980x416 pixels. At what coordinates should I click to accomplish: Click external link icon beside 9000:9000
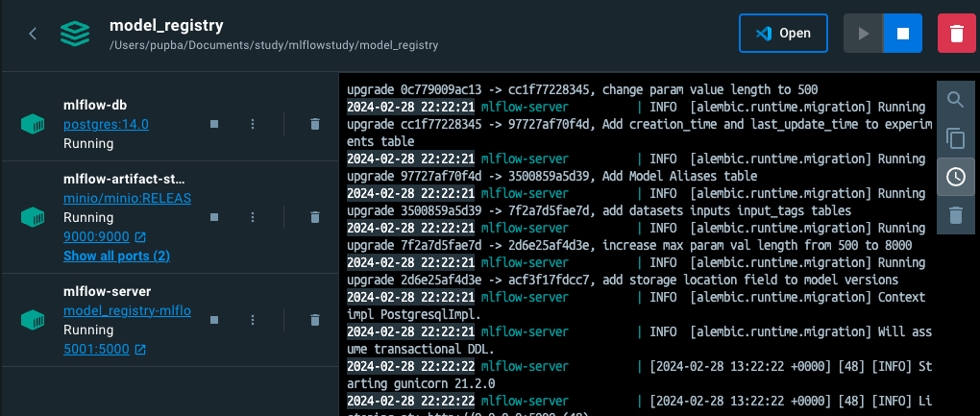(x=140, y=237)
